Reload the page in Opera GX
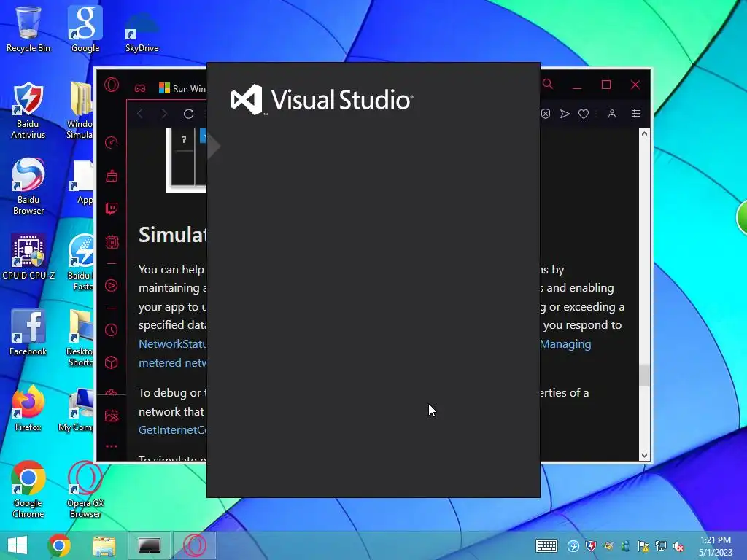 (x=189, y=114)
